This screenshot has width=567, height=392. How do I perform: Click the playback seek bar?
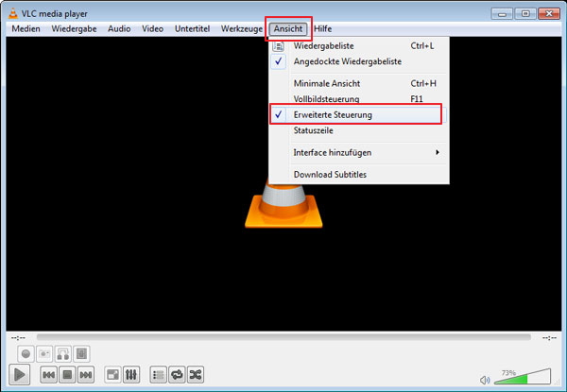[283, 337]
